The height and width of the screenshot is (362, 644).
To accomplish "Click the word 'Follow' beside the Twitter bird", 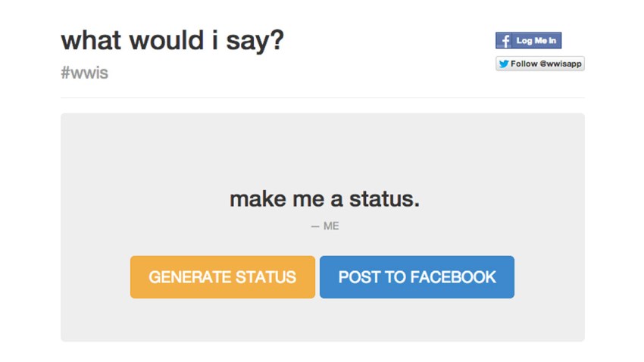I will point(524,64).
